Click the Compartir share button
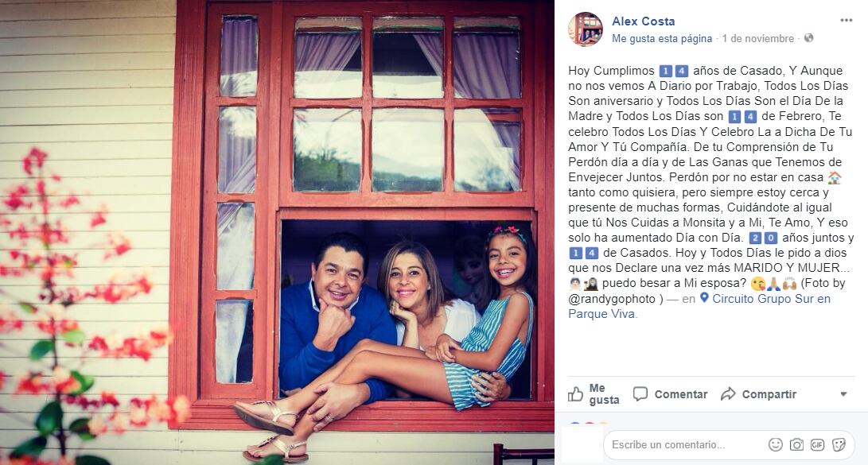The image size is (868, 465). coord(758,394)
